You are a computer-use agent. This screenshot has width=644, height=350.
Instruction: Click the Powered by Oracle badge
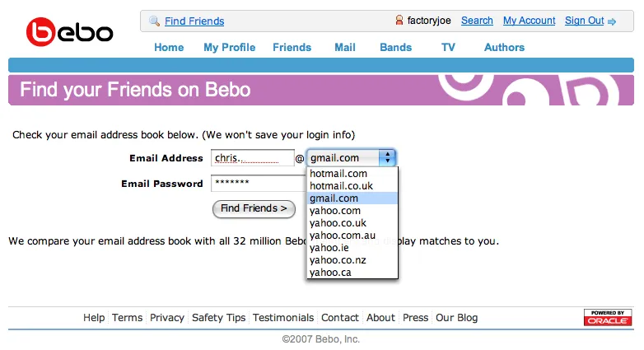(x=608, y=317)
